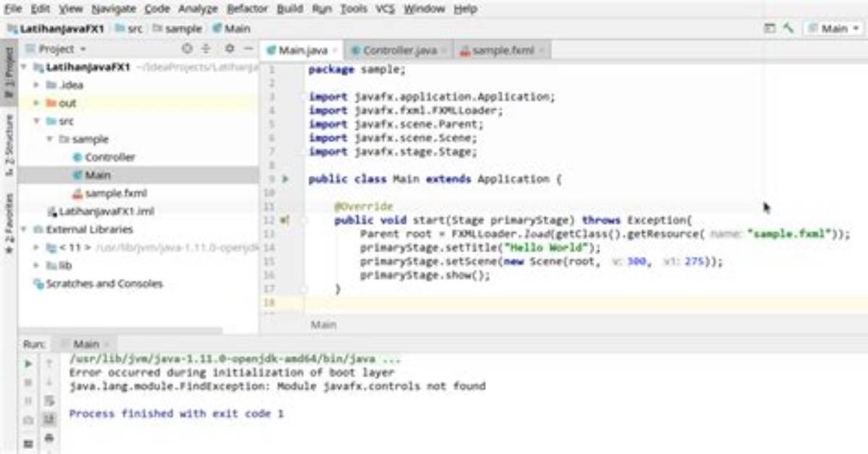
Task: Open Project panel settings gear
Action: [x=230, y=49]
